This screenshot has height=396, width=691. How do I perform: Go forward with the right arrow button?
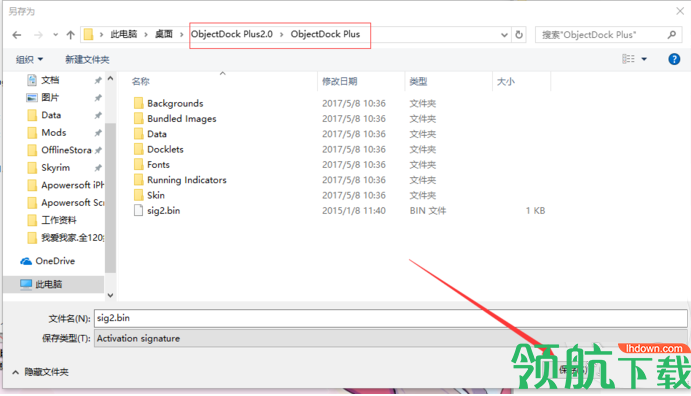pos(39,35)
